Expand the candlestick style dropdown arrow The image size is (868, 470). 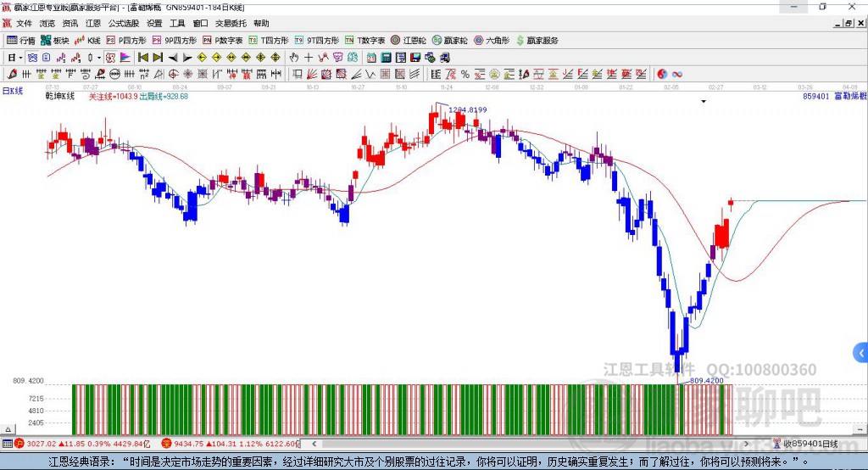[99, 58]
